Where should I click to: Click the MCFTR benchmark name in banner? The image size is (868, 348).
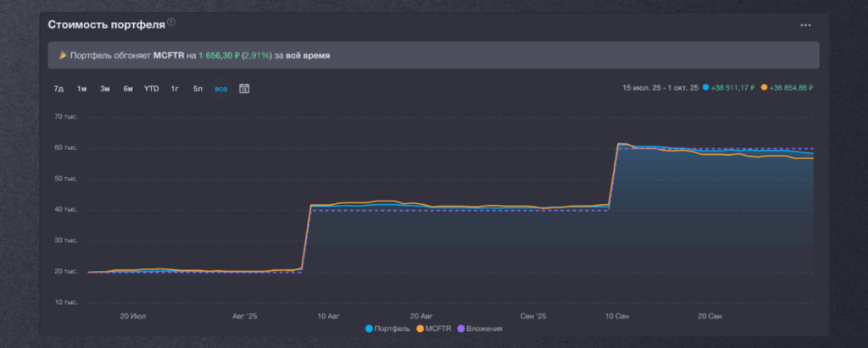coord(169,55)
